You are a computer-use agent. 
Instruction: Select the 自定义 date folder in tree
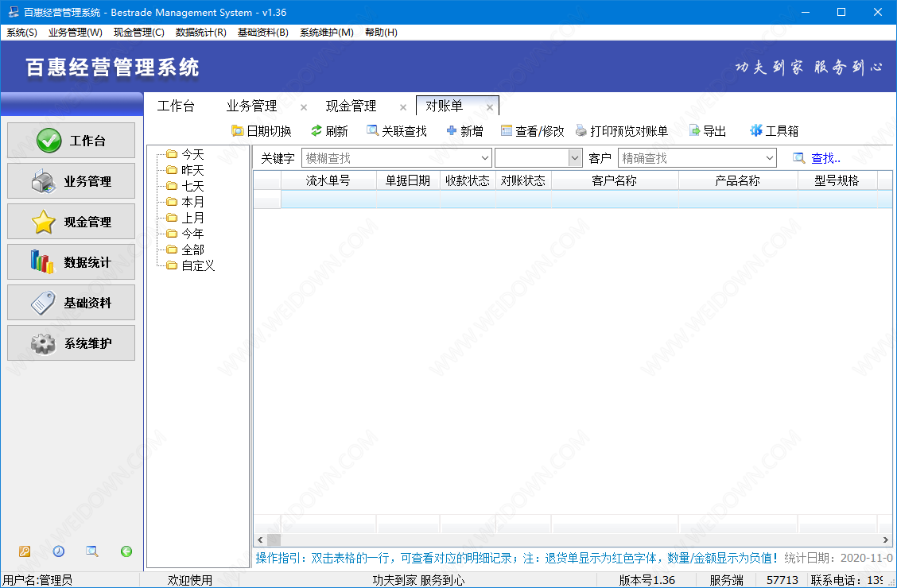198,265
